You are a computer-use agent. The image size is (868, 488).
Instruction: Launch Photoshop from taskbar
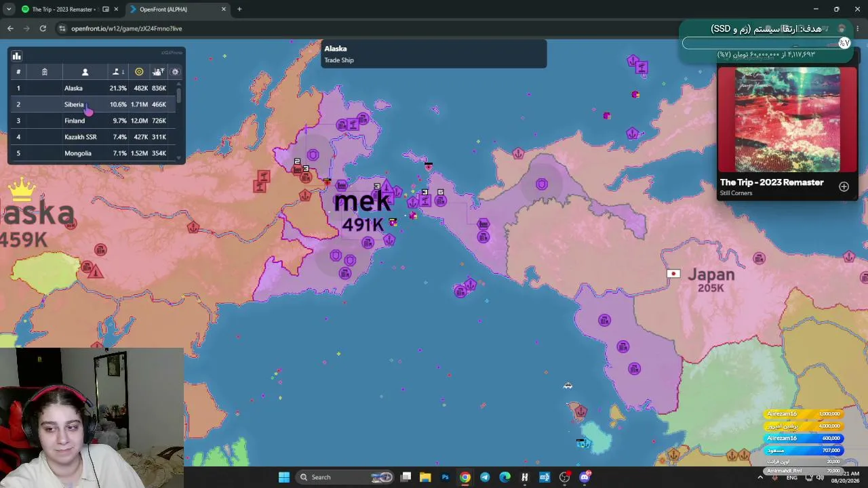(445, 477)
